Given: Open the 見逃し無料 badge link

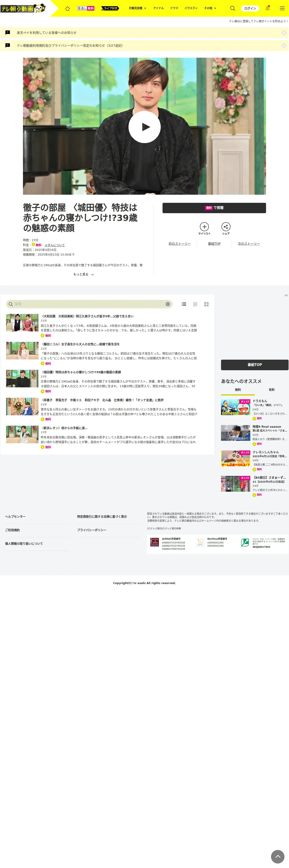Looking at the screenshot, I should coord(86,8).
